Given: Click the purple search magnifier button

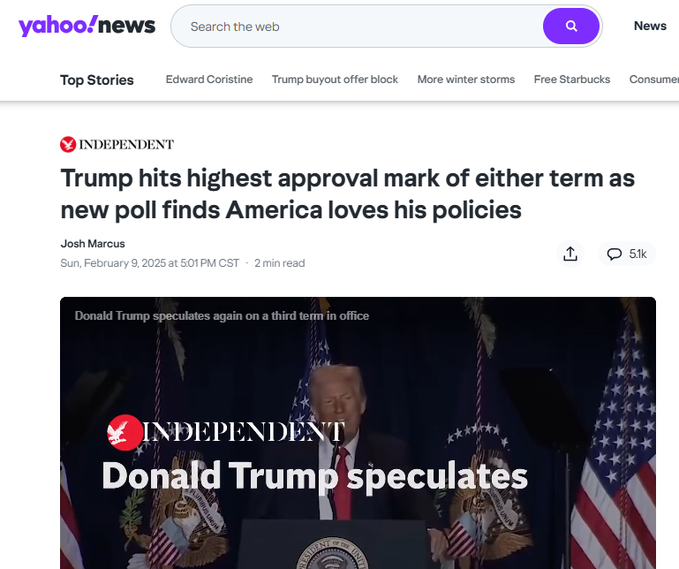Looking at the screenshot, I should (x=571, y=26).
